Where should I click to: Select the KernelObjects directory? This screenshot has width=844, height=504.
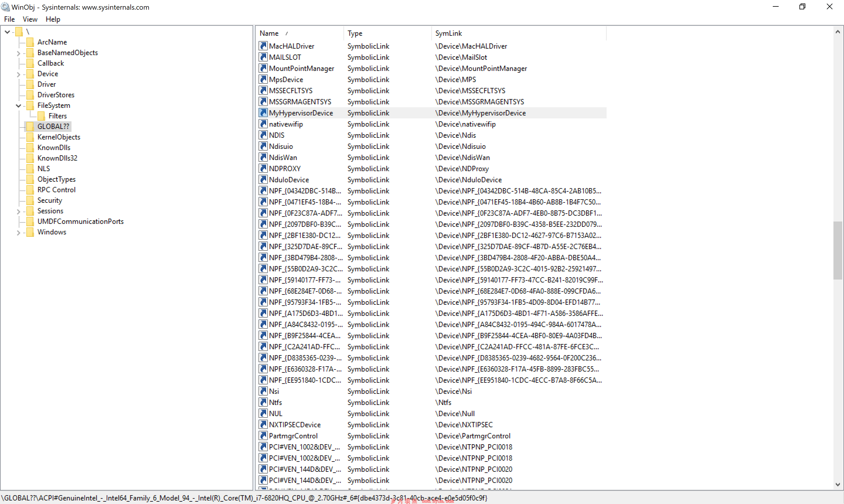(x=59, y=137)
